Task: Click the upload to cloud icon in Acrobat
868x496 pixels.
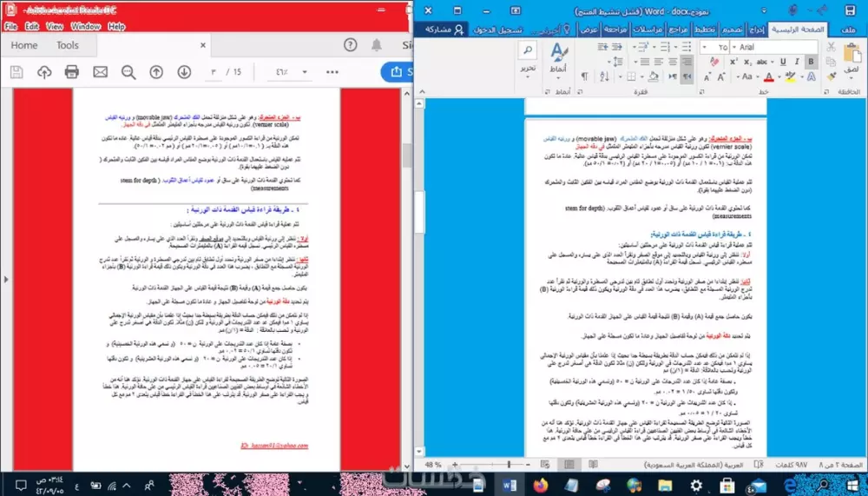Action: click(44, 71)
